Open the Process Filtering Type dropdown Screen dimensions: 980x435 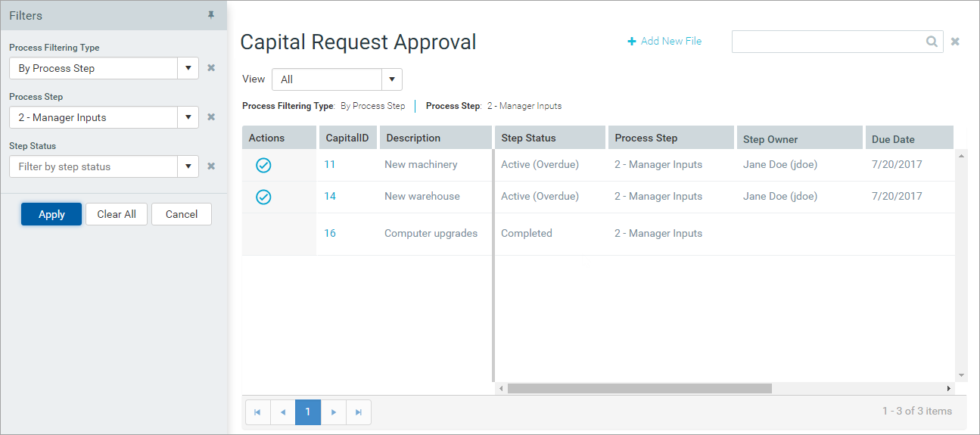point(188,68)
